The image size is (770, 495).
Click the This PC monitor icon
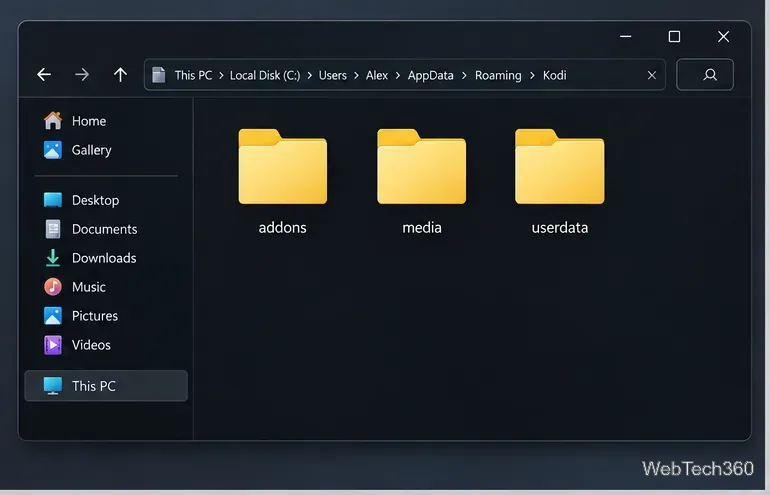click(53, 386)
